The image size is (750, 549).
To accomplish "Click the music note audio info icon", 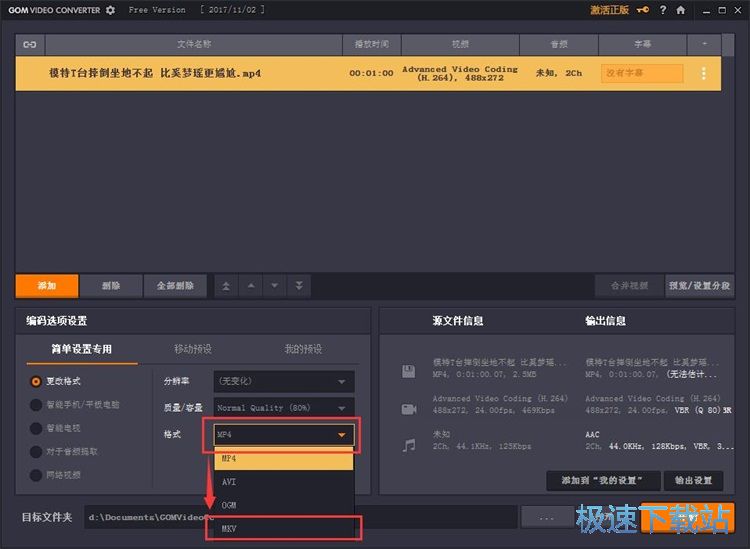I will [408, 446].
